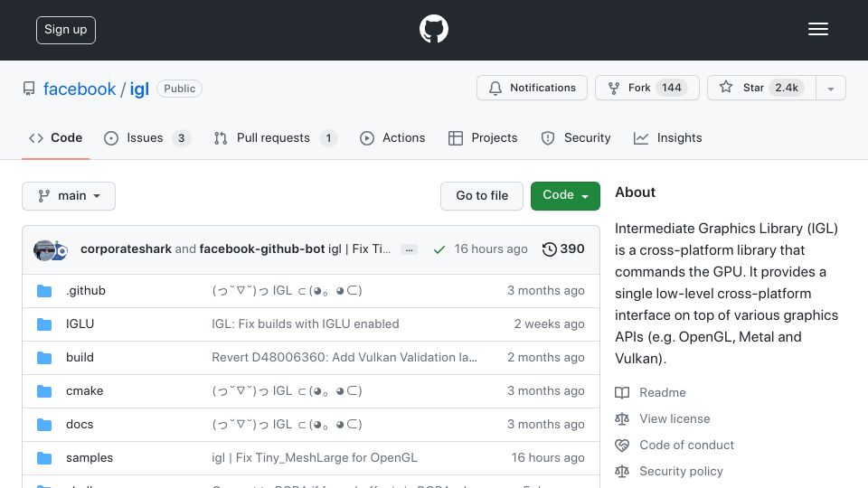Click the Go to file button
The width and height of the screenshot is (868, 488).
pyautogui.click(x=482, y=196)
